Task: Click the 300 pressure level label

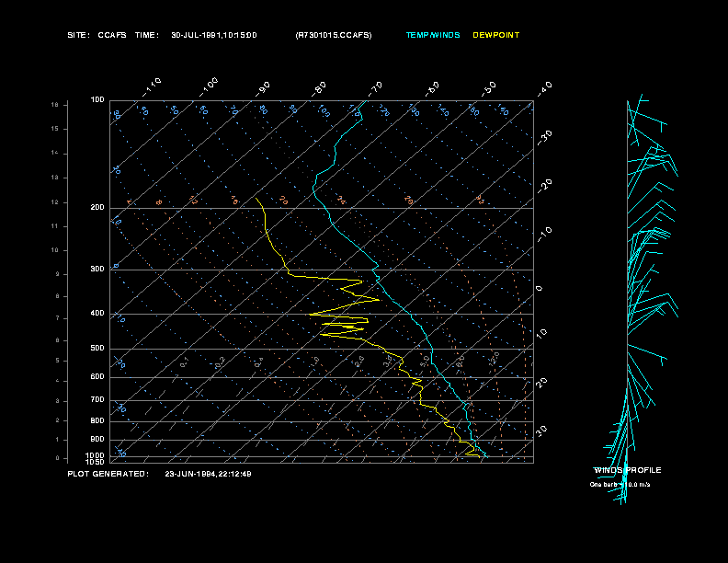Action: pos(97,269)
